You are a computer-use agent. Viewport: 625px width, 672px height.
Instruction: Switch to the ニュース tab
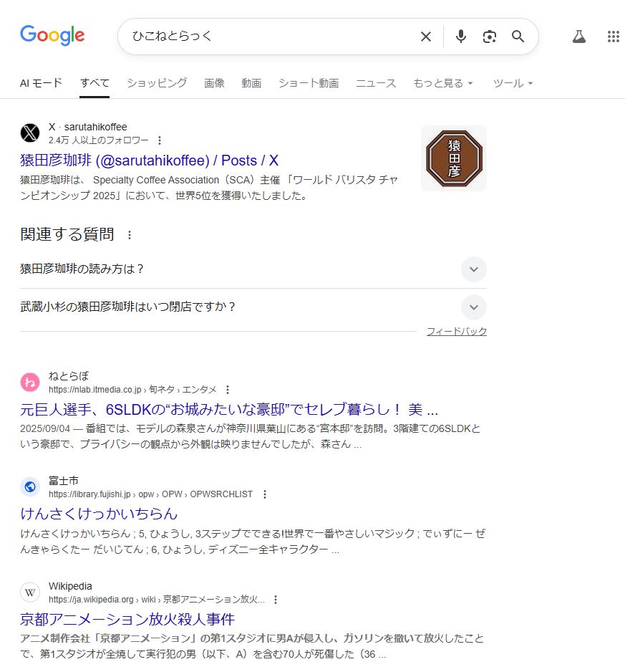(376, 83)
